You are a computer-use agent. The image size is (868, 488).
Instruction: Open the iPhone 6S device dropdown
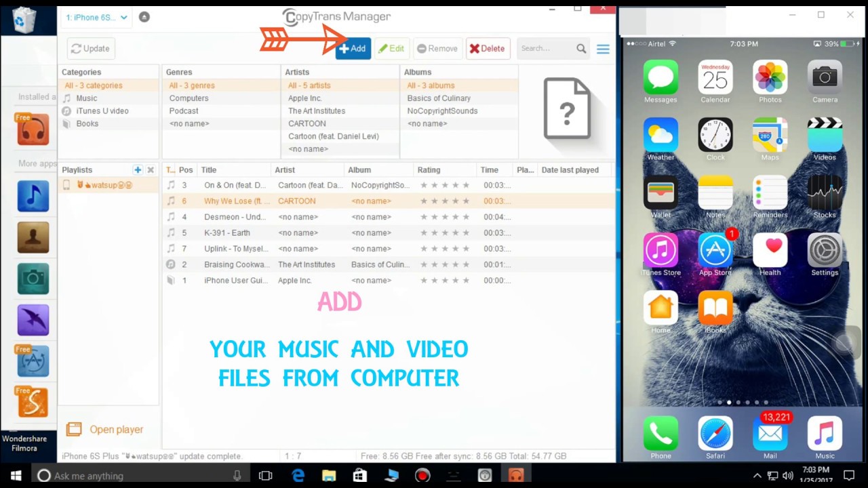96,18
